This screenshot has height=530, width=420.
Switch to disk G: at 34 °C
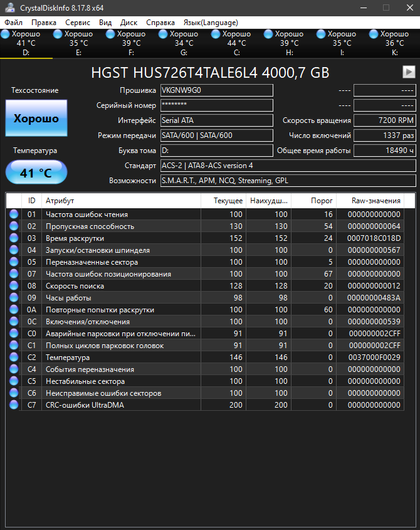tap(184, 43)
